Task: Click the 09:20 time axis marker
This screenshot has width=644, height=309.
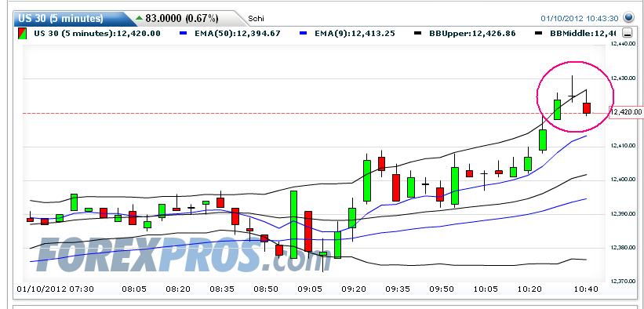Action: (353, 289)
